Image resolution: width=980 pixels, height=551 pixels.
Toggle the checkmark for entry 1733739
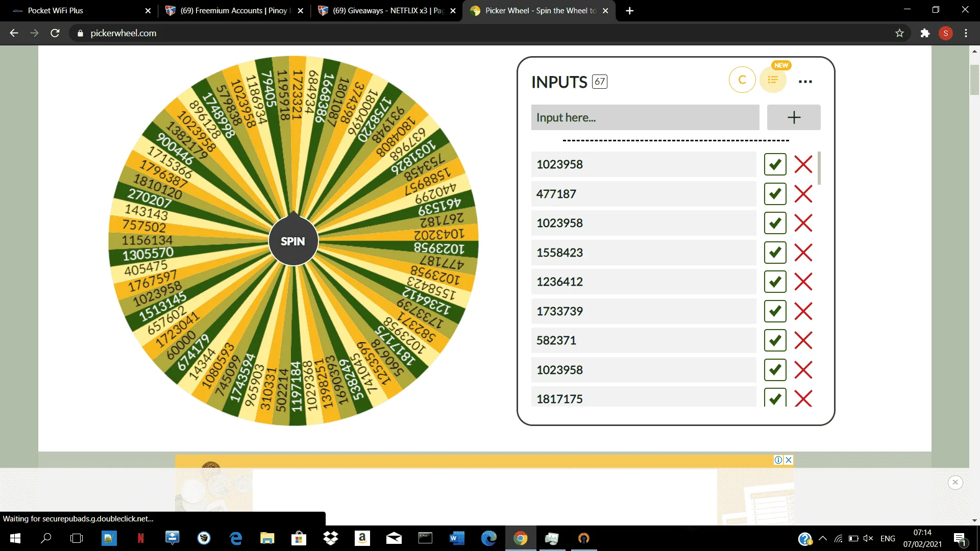tap(775, 311)
